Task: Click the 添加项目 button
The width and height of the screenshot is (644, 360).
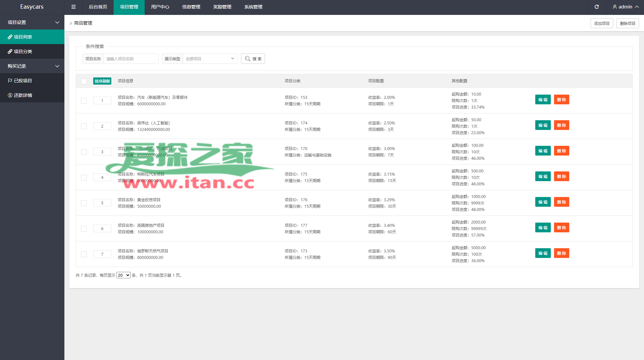Action: point(602,23)
